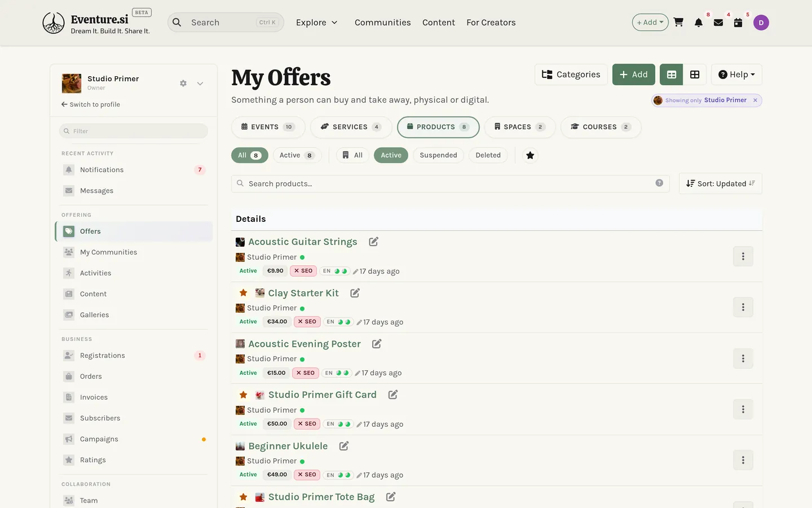Open Registrations in sidebar

tap(134, 356)
